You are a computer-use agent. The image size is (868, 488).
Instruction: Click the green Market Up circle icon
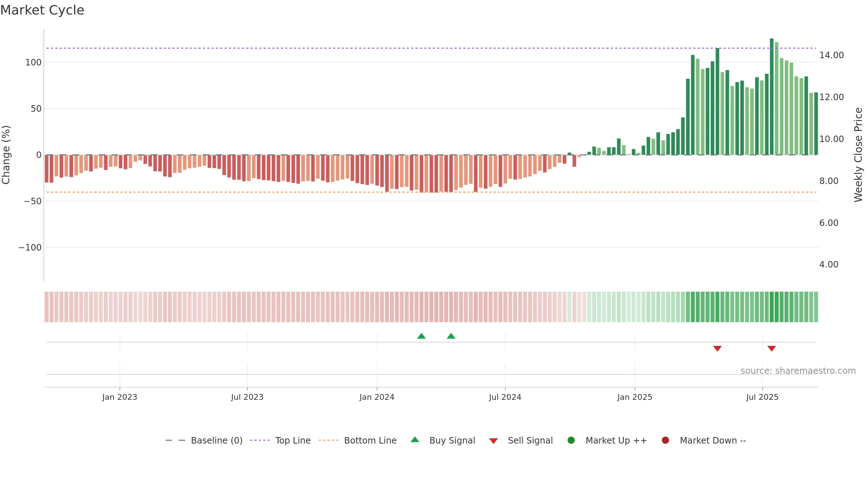click(571, 440)
